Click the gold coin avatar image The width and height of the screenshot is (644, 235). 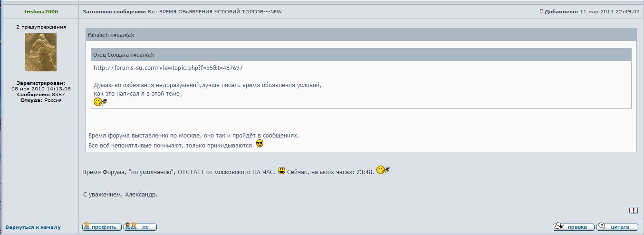(40, 52)
